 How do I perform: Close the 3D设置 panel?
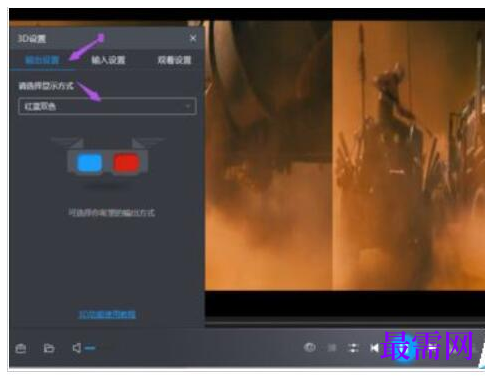193,38
